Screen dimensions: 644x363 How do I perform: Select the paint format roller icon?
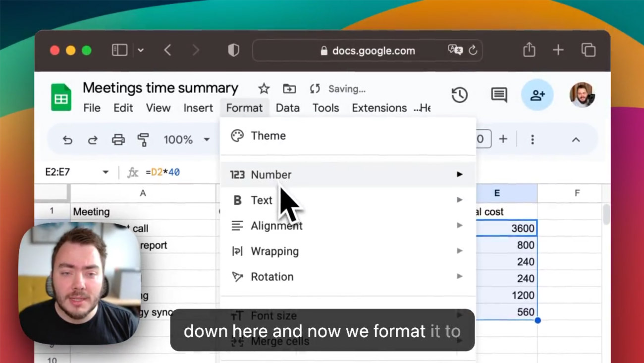pos(143,140)
